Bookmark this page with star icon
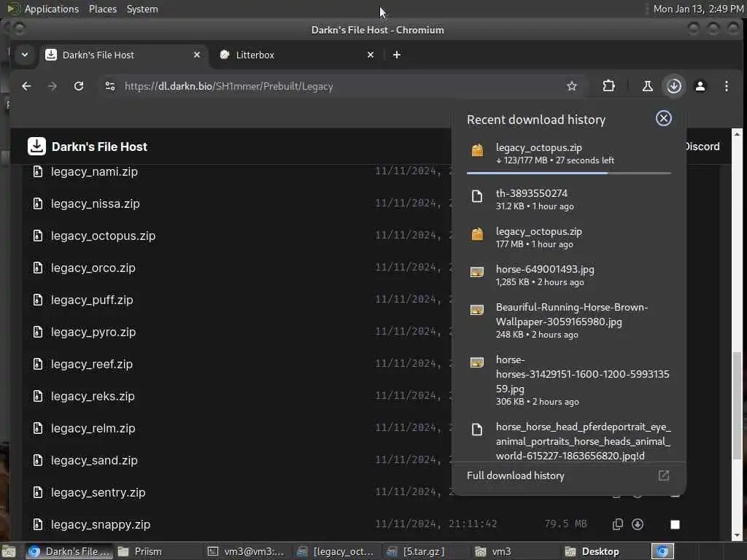This screenshot has height=560, width=747. click(x=572, y=86)
